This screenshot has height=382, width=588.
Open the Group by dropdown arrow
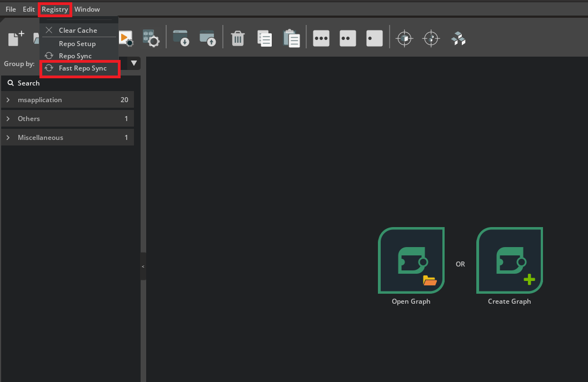pos(134,63)
